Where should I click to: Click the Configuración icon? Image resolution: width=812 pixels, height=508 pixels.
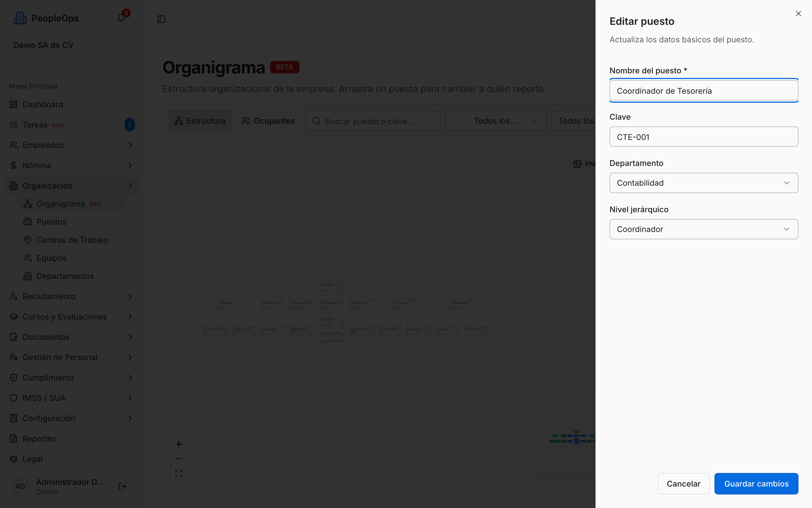point(14,418)
